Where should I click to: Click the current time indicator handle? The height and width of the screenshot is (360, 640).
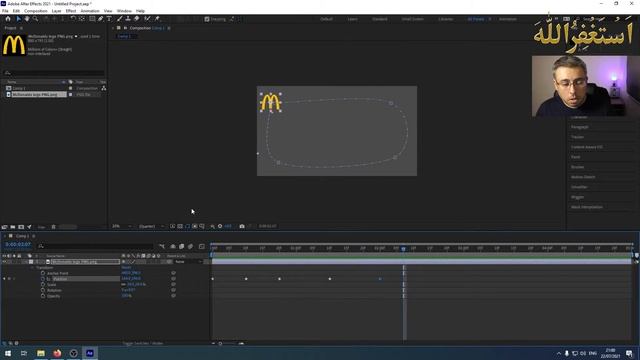coord(403,249)
